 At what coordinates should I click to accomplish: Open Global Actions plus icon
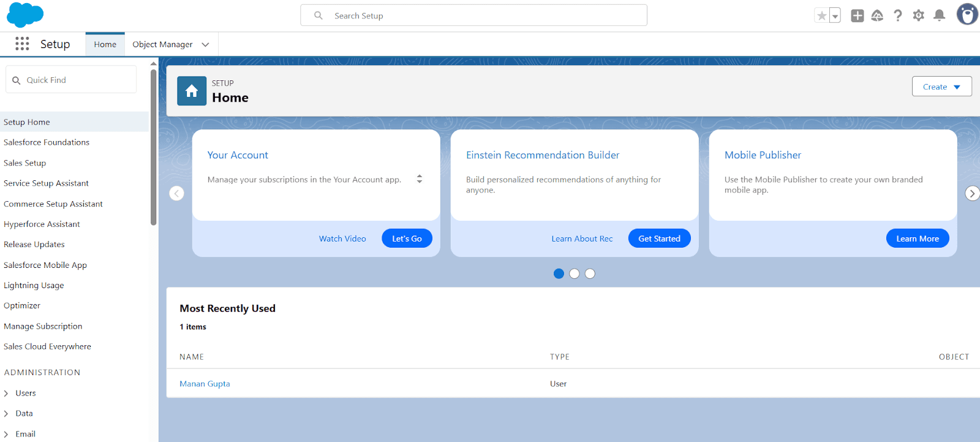tap(858, 16)
